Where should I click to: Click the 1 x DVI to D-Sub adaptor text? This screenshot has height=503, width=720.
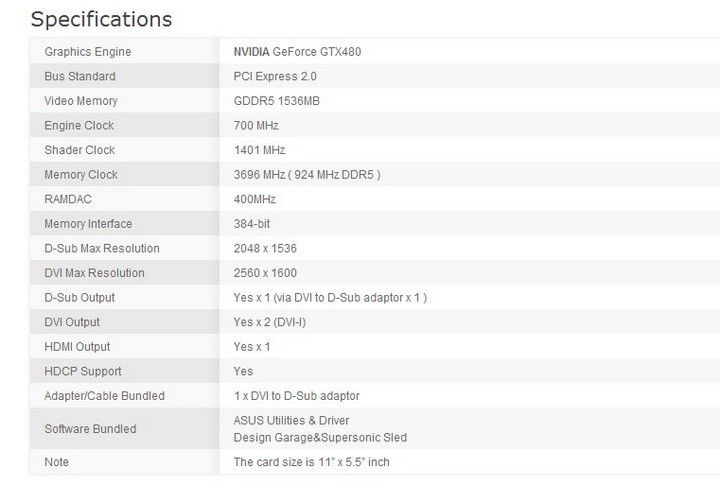(296, 396)
